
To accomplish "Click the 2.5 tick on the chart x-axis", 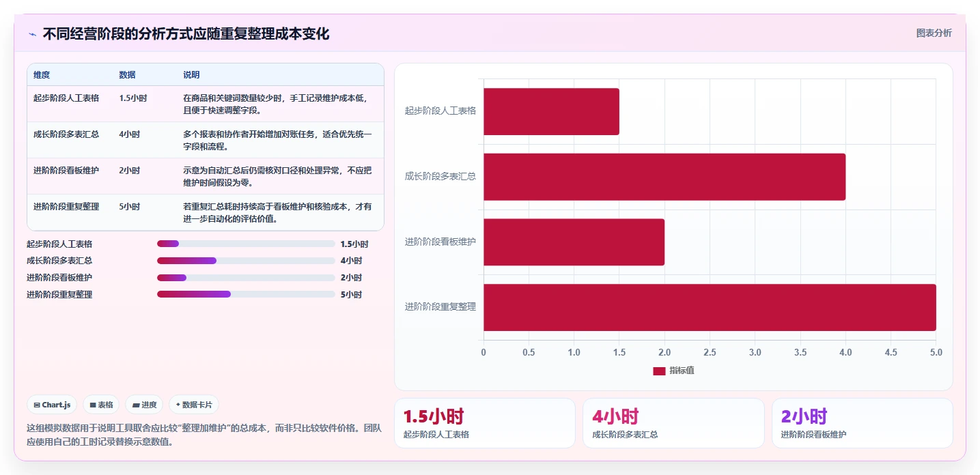I will [710, 353].
